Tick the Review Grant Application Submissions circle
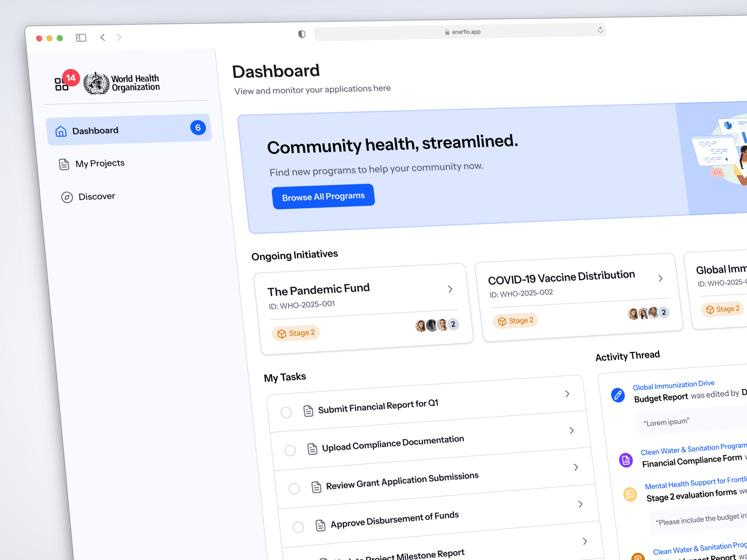The height and width of the screenshot is (560, 747). 294,488
